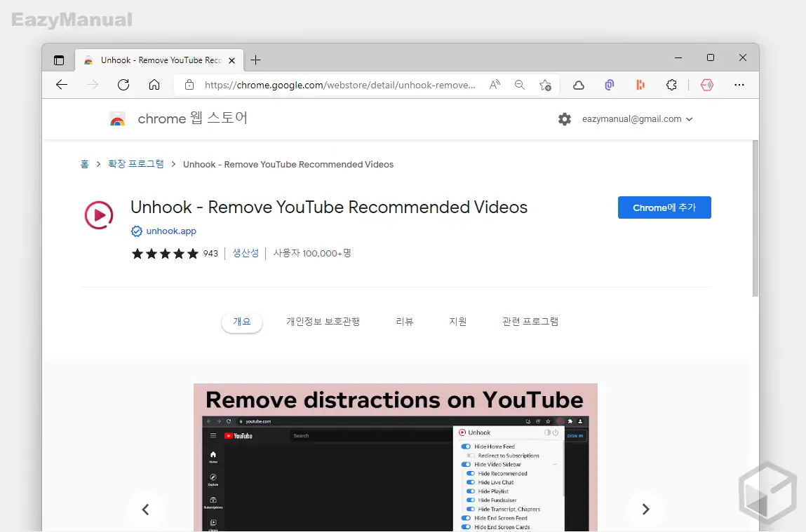Open Chrome Web Store settings gear
The image size is (806, 532).
[x=565, y=119]
